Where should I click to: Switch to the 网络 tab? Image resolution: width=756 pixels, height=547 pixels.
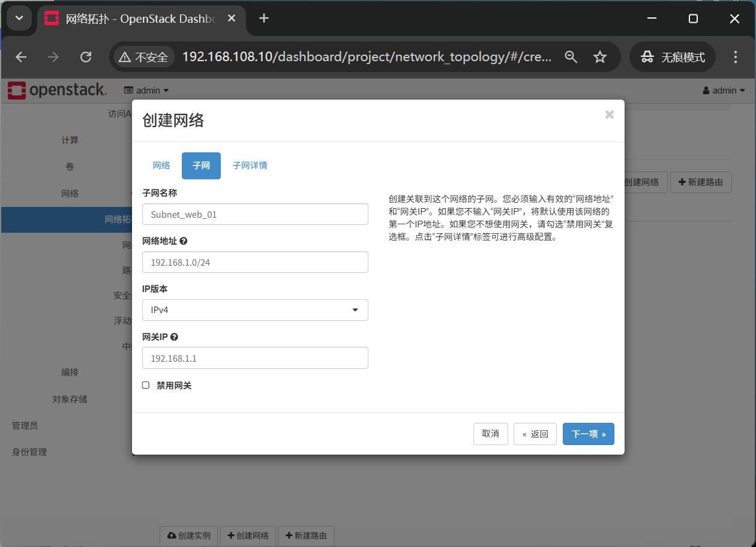coord(161,166)
